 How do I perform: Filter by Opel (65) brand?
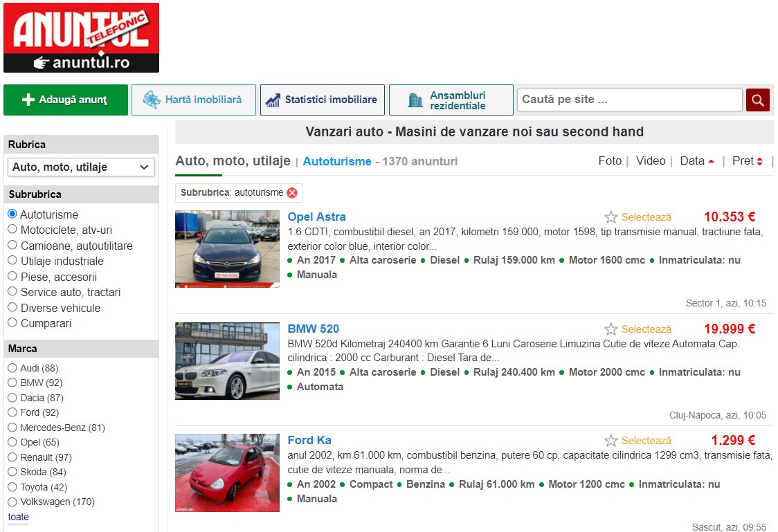pos(12,442)
